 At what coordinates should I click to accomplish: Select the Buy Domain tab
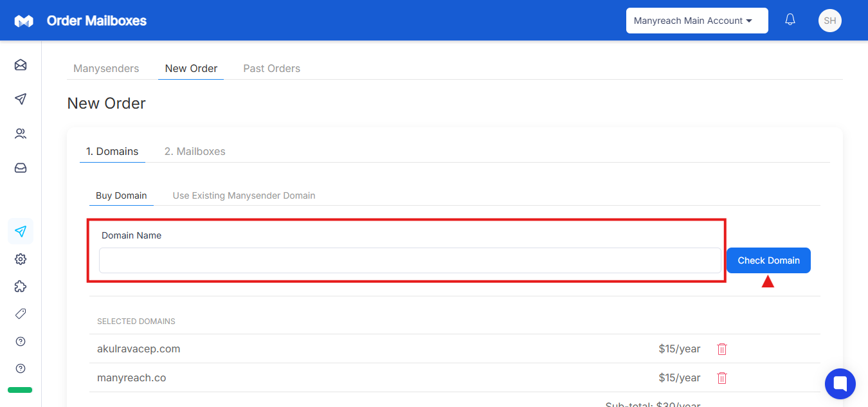point(122,195)
